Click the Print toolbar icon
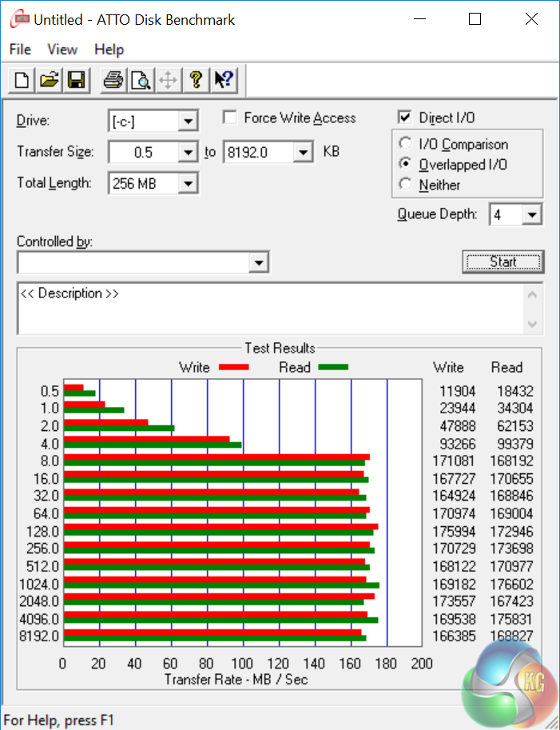The height and width of the screenshot is (730, 560). 113,80
